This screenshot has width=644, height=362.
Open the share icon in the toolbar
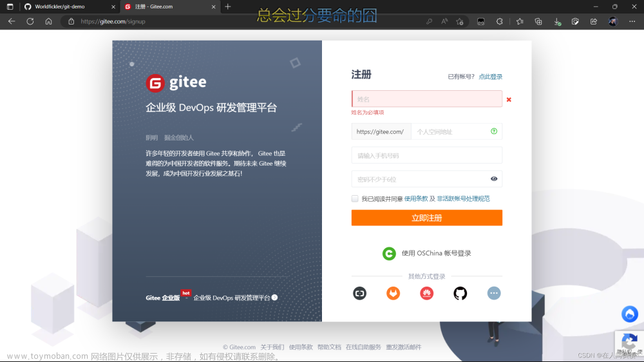[594, 21]
